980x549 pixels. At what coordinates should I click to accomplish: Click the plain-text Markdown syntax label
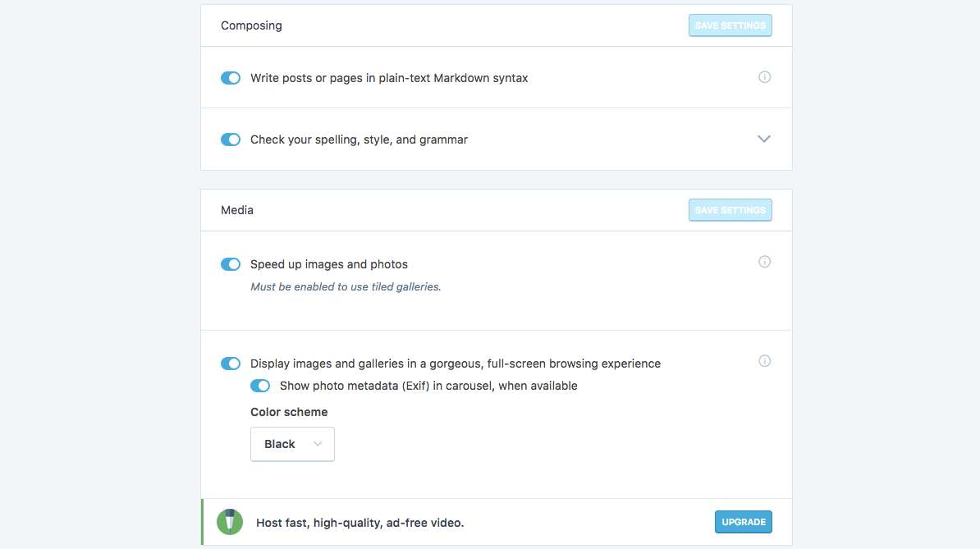[389, 78]
